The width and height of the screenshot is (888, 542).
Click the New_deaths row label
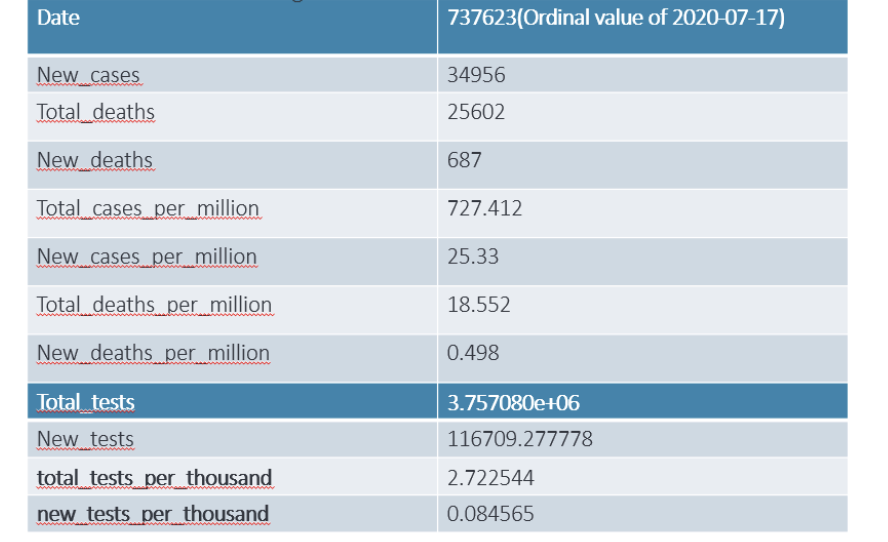coord(95,160)
